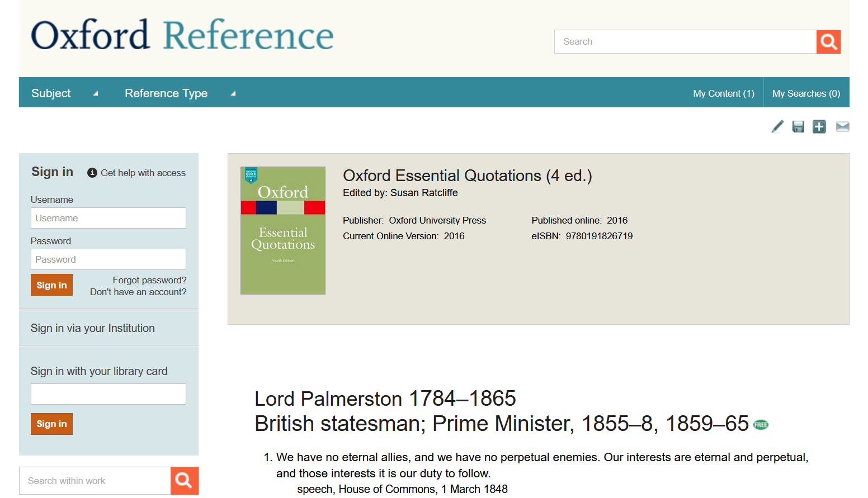Open the Oxford Essential Quotations title link
Viewport: 868px width, 498px height.
[468, 176]
